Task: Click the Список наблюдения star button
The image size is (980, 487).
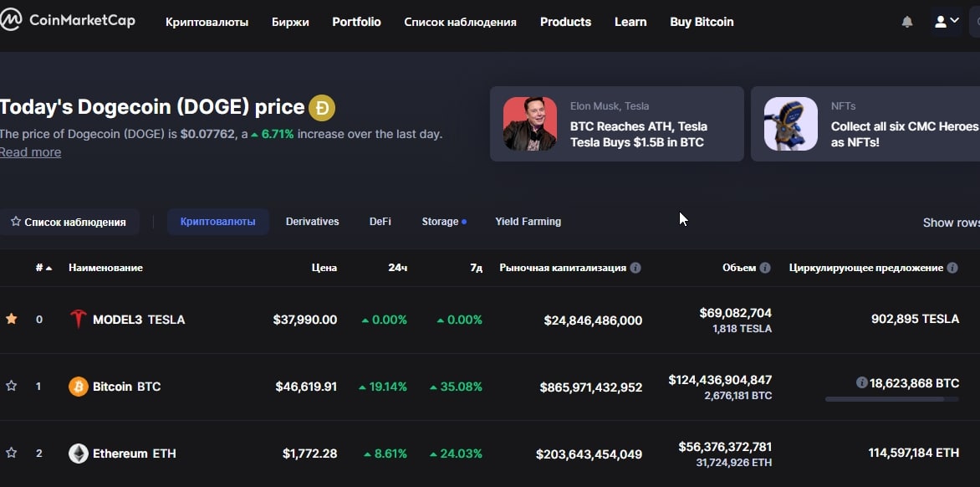Action: coord(69,222)
